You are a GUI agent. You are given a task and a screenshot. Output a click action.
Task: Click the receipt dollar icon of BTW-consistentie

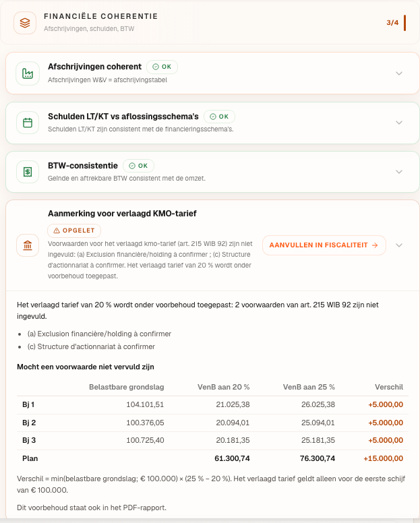[28, 172]
